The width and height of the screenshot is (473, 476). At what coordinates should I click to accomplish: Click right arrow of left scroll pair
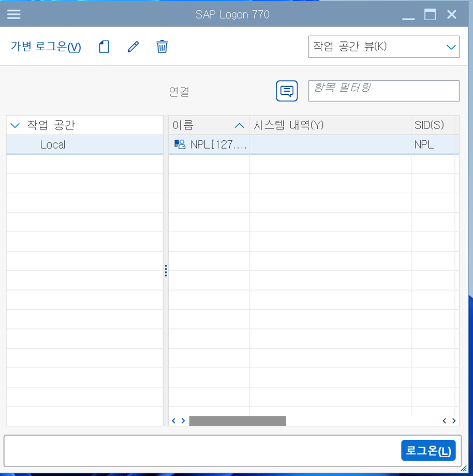tap(183, 421)
